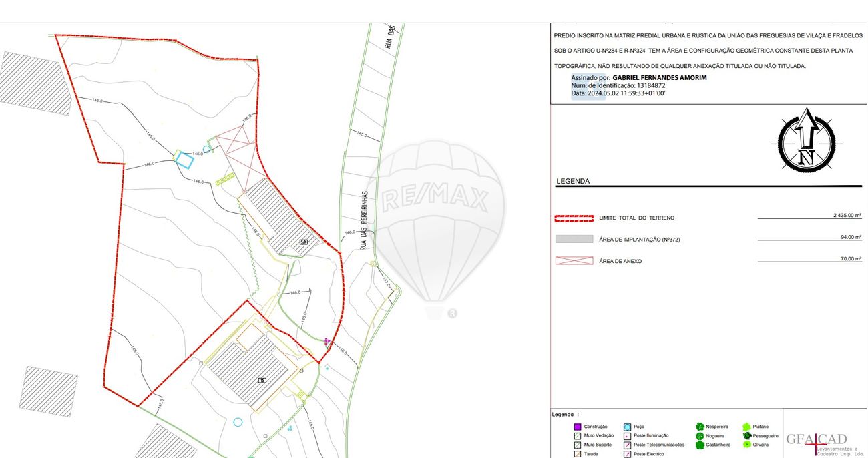Viewport: 868px width, 458px height.
Task: Click the Nespereira tree symbol
Action: pos(700,426)
